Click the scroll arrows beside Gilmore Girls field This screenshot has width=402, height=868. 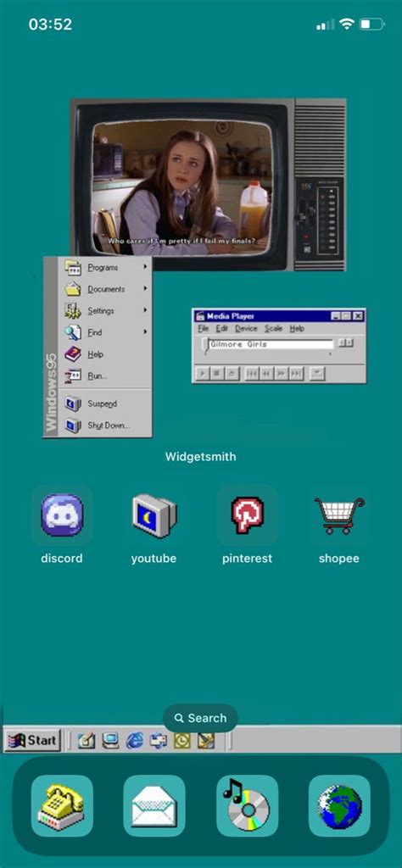[x=346, y=343]
